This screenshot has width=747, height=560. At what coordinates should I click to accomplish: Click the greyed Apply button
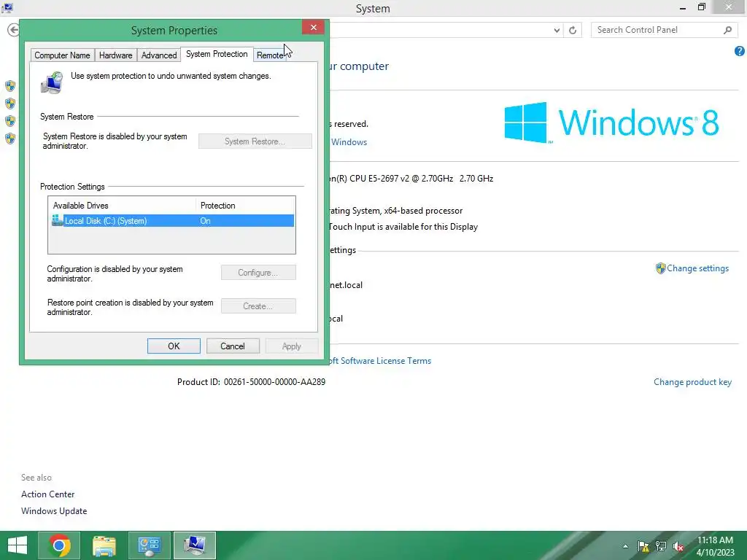click(x=292, y=346)
